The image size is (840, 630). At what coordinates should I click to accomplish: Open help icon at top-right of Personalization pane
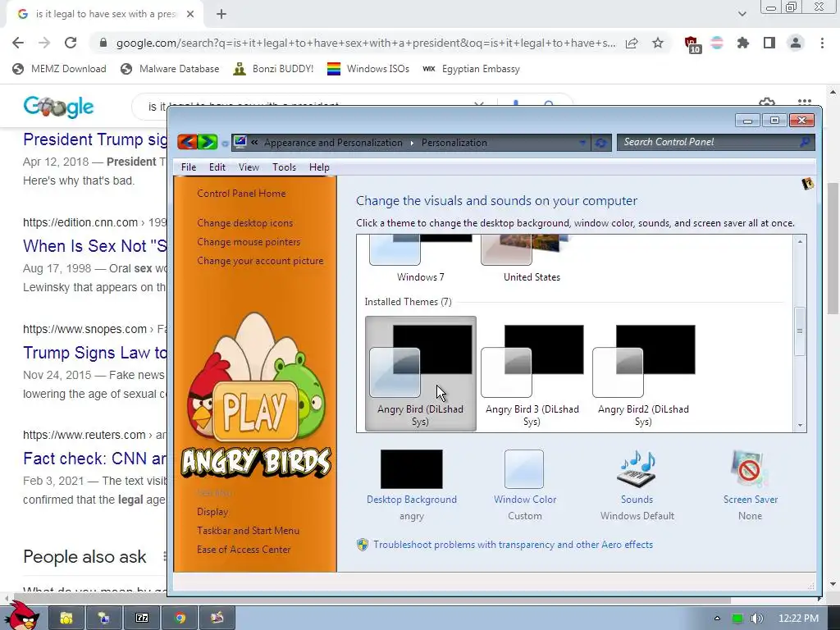pos(807,184)
